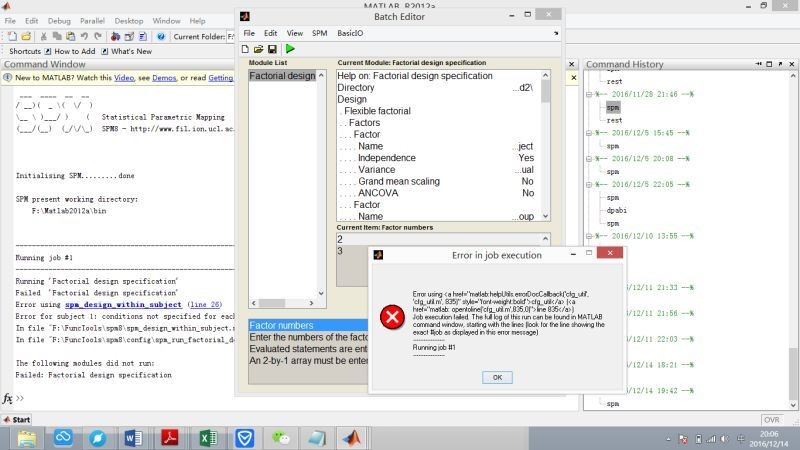
Task: Open the Demos link in info bar
Action: 164,78
